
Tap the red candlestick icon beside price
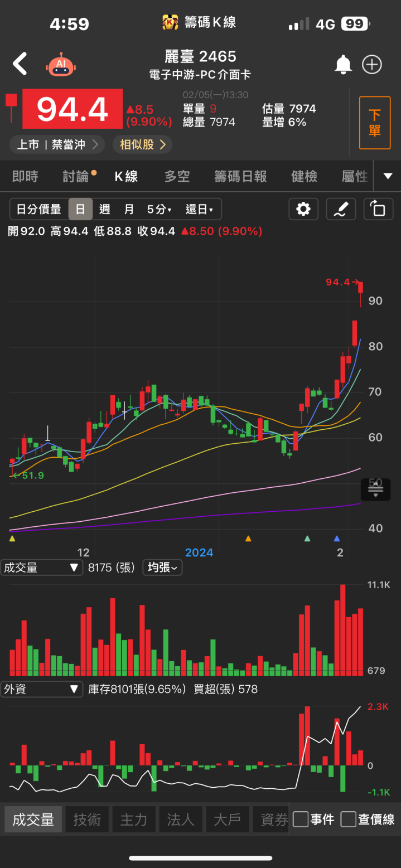pos(11,108)
